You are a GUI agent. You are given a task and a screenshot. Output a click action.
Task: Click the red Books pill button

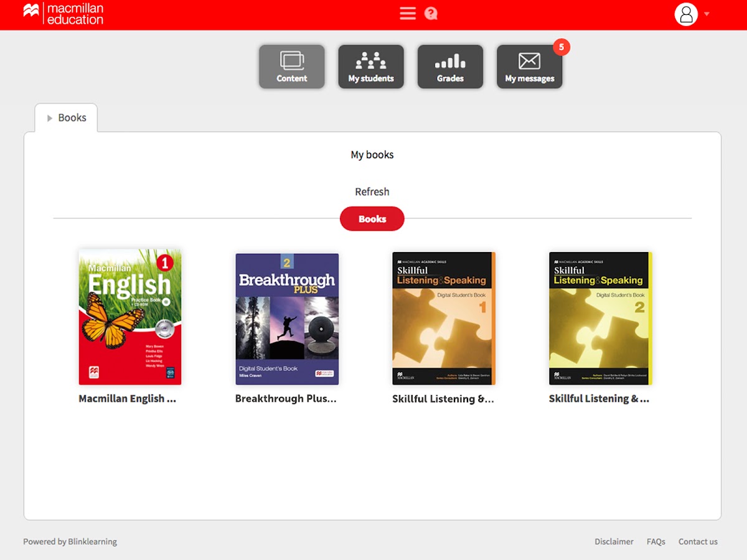(x=372, y=219)
